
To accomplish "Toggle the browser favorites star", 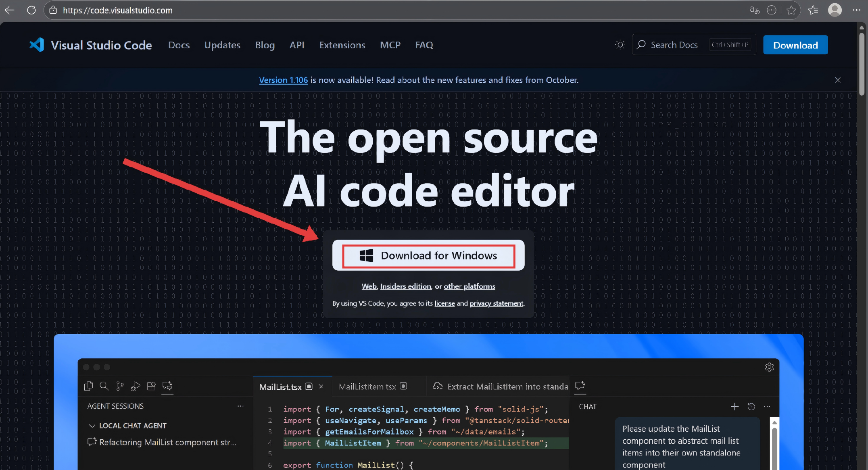I will tap(792, 10).
